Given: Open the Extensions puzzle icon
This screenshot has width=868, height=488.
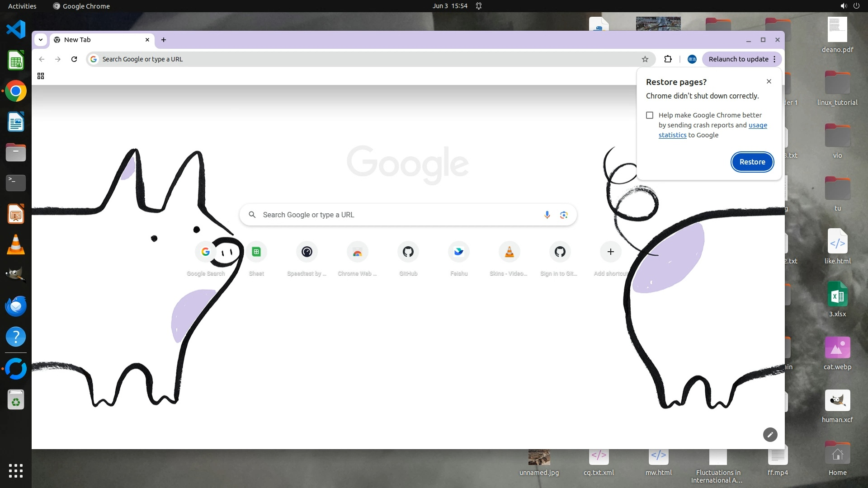Looking at the screenshot, I should pos(668,59).
